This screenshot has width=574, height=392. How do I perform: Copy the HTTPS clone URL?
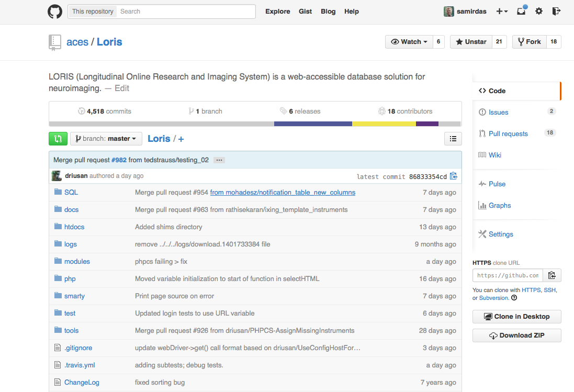tap(552, 275)
